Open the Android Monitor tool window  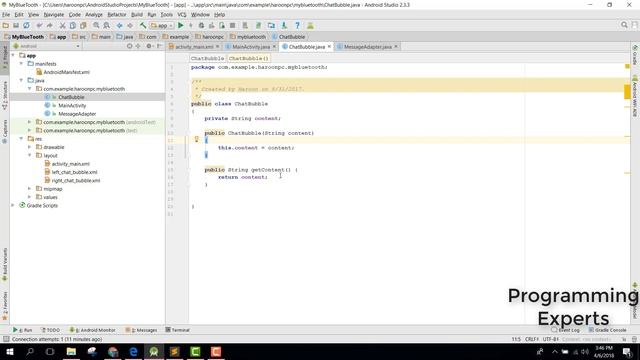(92, 330)
